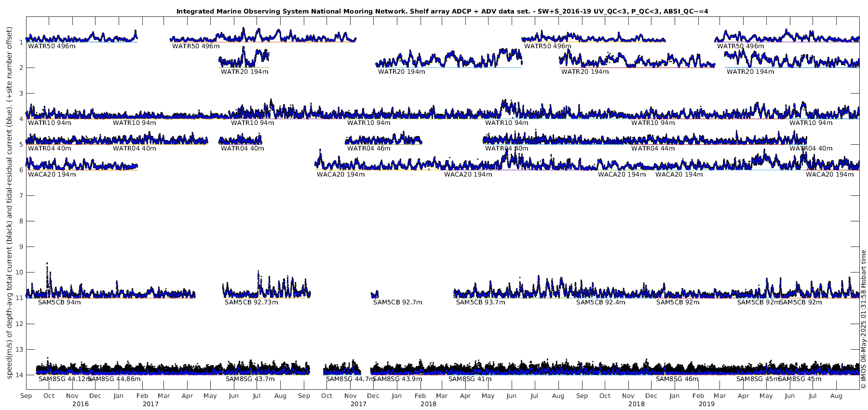The width and height of the screenshot is (868, 410).
Task: Select the WATR04 46m label
Action: (369, 149)
